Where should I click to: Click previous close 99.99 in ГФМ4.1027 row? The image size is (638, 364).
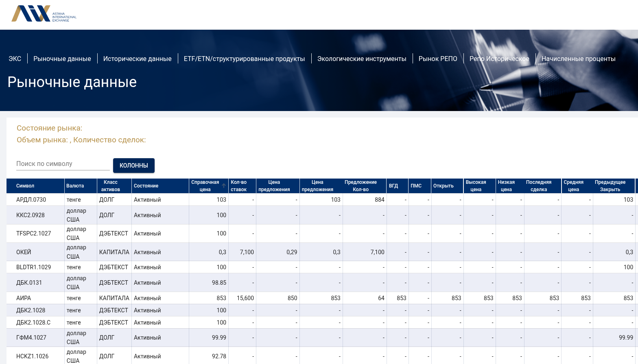point(626,338)
